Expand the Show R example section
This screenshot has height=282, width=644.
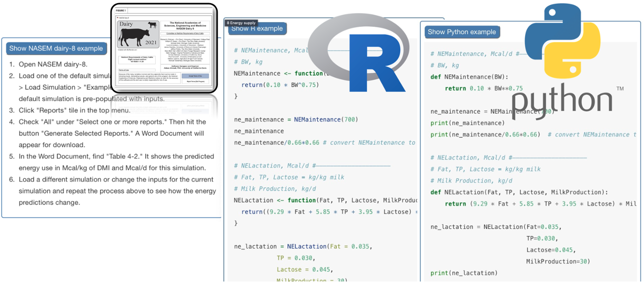click(x=257, y=29)
